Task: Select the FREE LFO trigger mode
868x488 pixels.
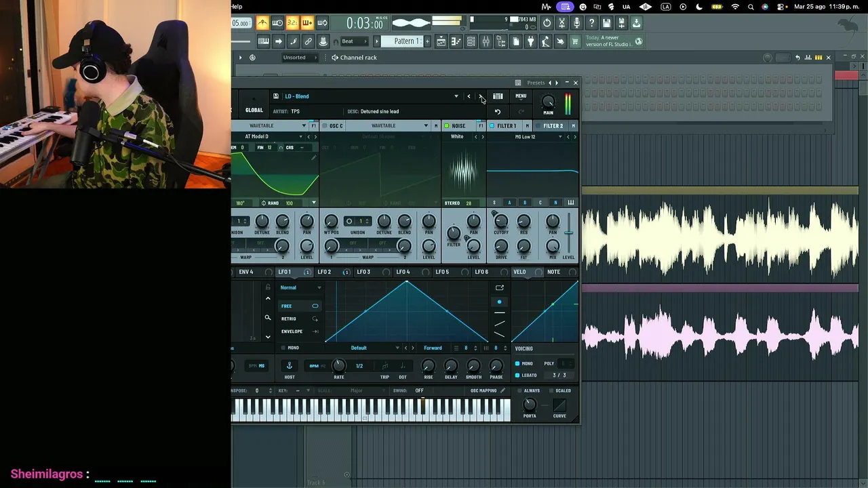Action: click(300, 306)
